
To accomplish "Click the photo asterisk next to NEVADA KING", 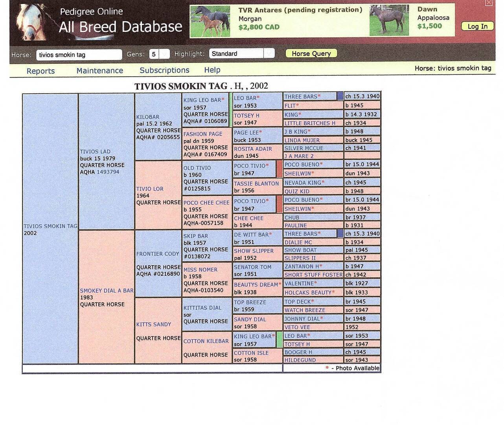I will 323,182.
